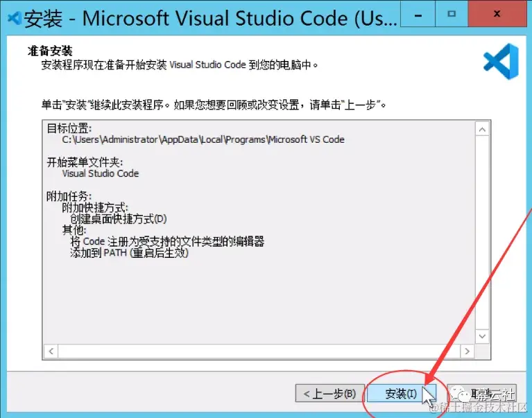Click the 开始菜单文件夹: label

[85, 162]
